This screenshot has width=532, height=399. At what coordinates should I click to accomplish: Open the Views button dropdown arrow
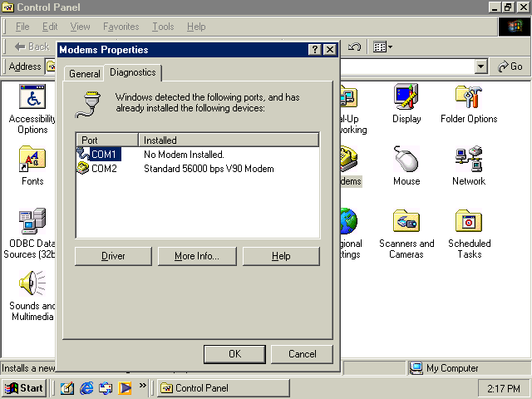pos(390,47)
